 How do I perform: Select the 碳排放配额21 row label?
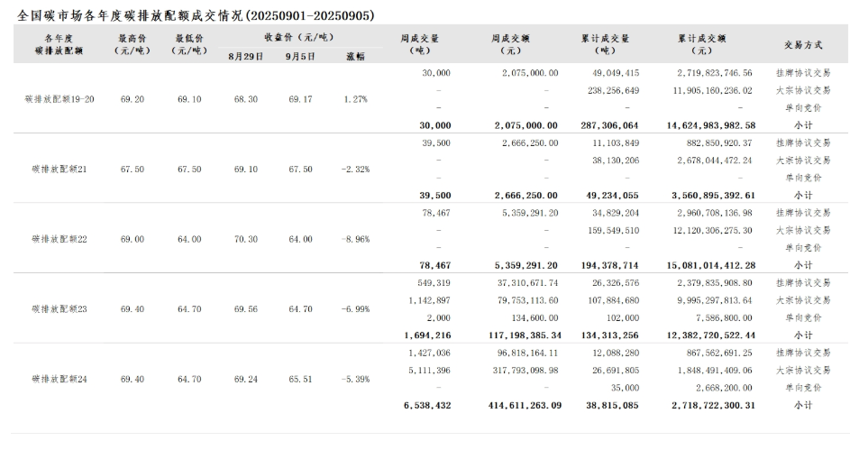pos(59,169)
